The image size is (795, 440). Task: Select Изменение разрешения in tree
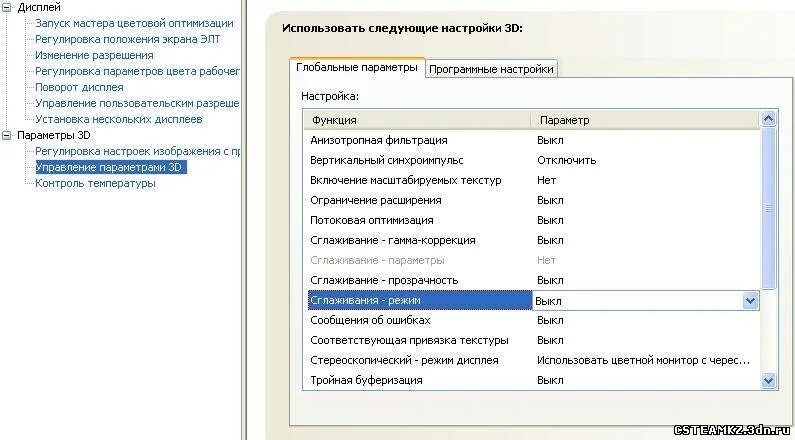[x=94, y=55]
